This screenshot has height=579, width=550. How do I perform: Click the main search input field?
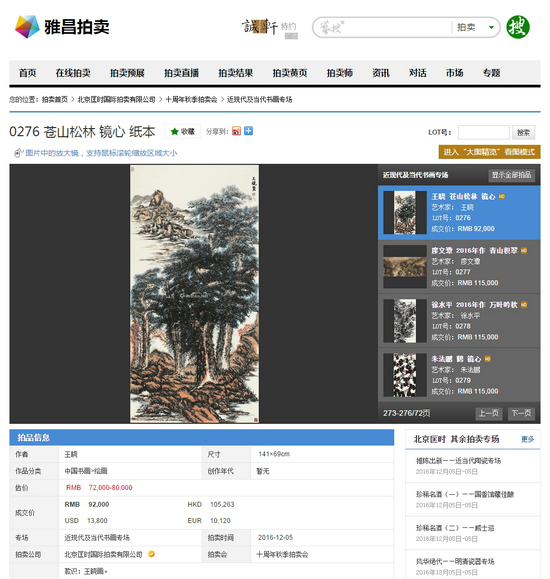[x=383, y=27]
